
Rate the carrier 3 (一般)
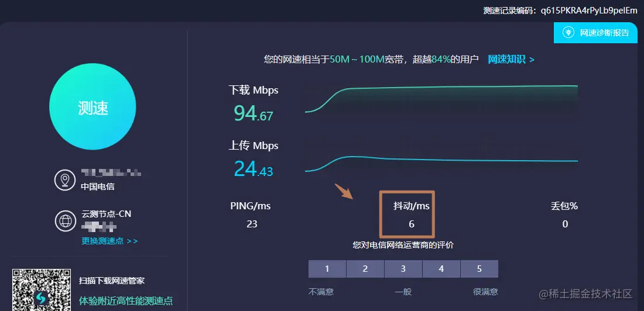click(403, 269)
